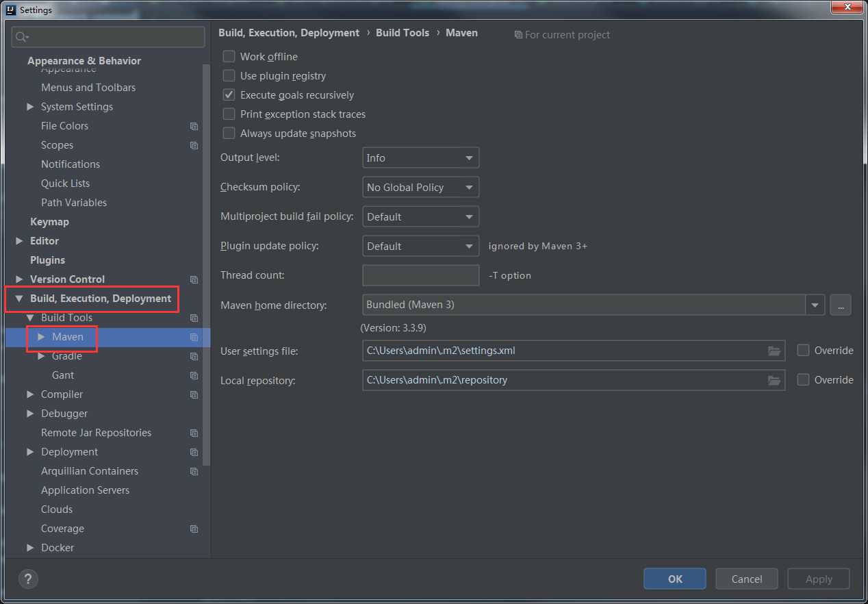Click the Cancel button
This screenshot has height=604, width=868.
[x=747, y=579]
